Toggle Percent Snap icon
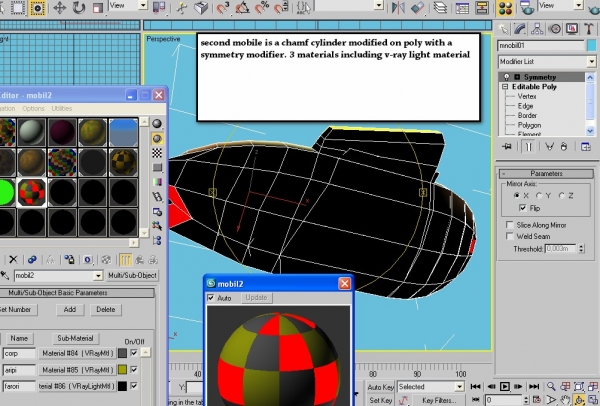 click(262, 7)
